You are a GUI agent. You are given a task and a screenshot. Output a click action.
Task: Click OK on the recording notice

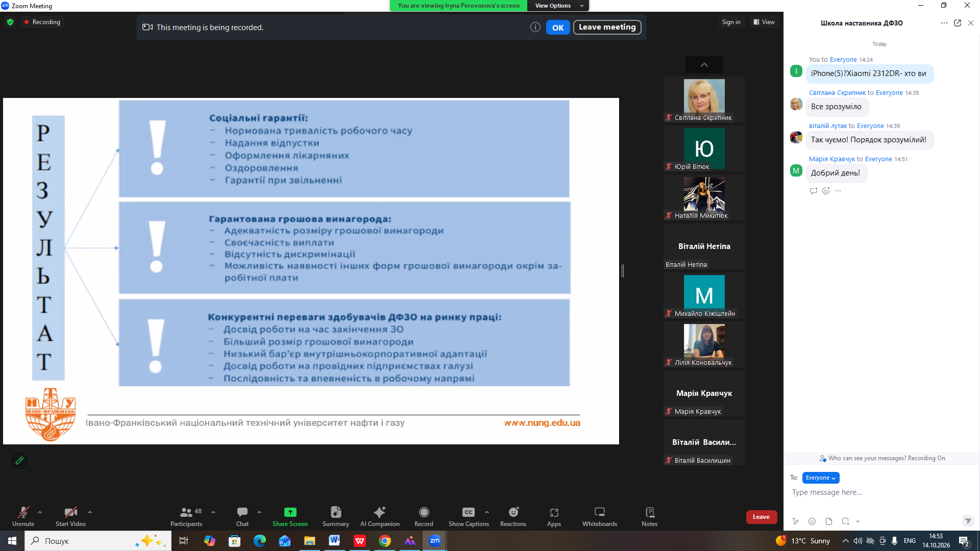coord(558,28)
